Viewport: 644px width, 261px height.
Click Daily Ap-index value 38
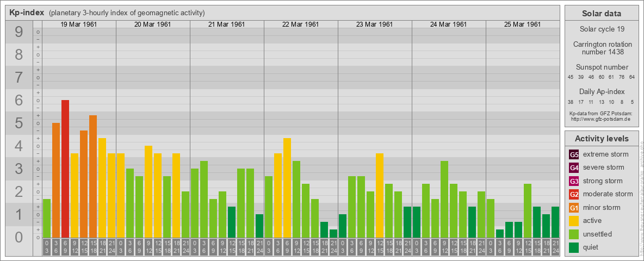(571, 102)
